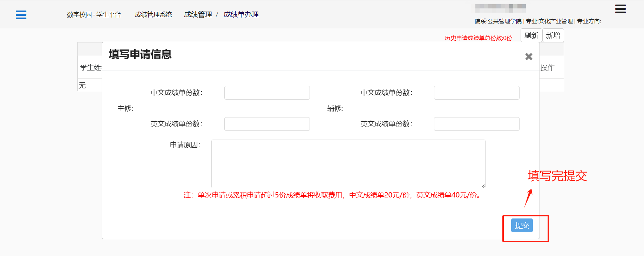Select the 成绩单办理 breadcrumb
The image size is (644, 256).
[241, 15]
